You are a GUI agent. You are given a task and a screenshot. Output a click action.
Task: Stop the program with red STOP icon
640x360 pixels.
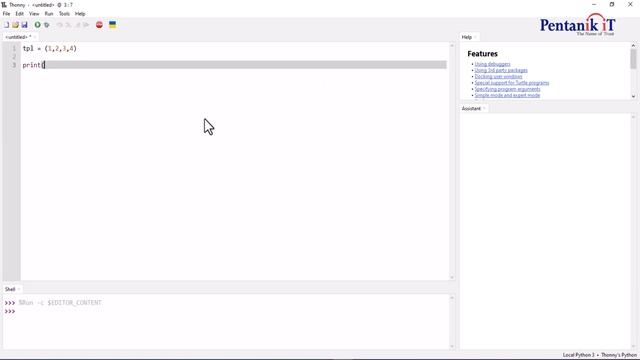tap(99, 25)
